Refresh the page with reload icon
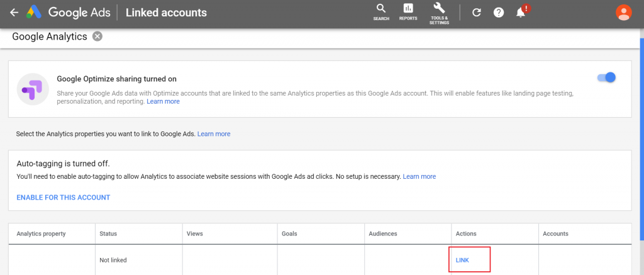 [x=477, y=13]
